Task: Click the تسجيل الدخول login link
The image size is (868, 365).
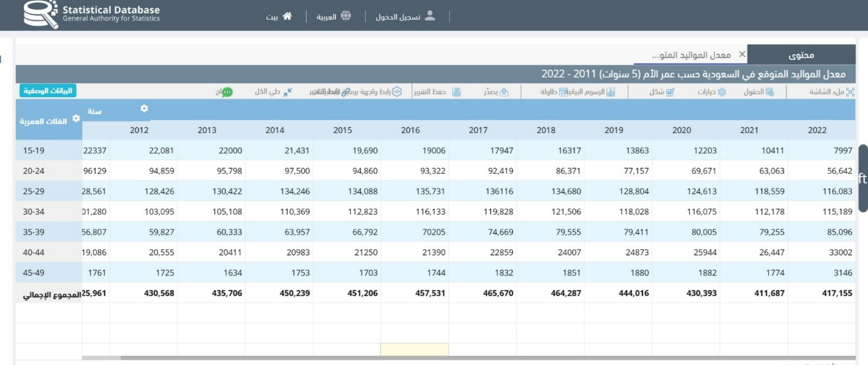Action: 398,17
